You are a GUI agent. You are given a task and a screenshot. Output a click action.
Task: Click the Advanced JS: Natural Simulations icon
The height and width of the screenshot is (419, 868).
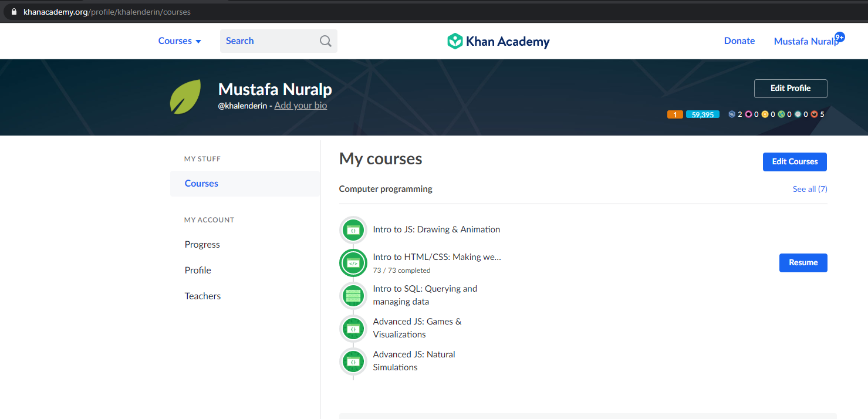[353, 361]
